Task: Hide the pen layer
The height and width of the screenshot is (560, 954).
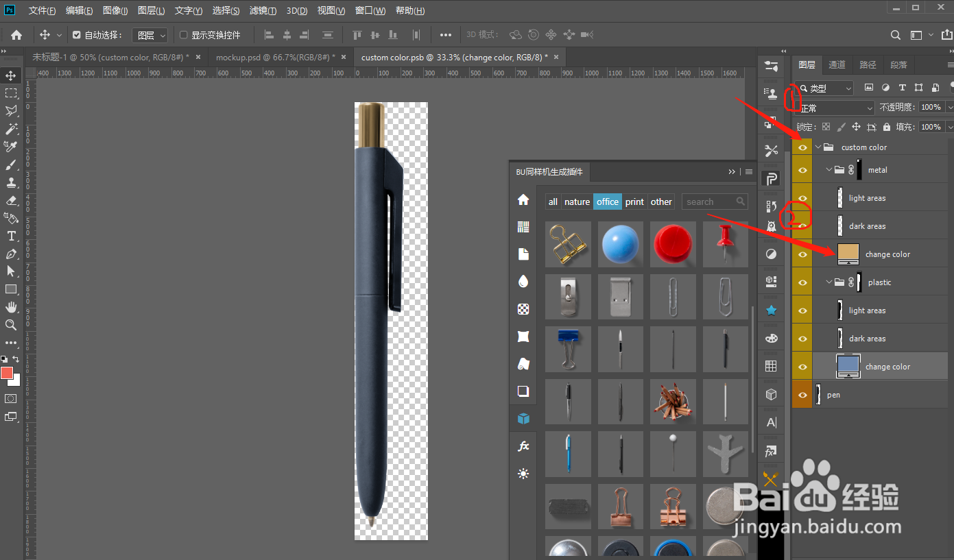Action: tap(802, 395)
